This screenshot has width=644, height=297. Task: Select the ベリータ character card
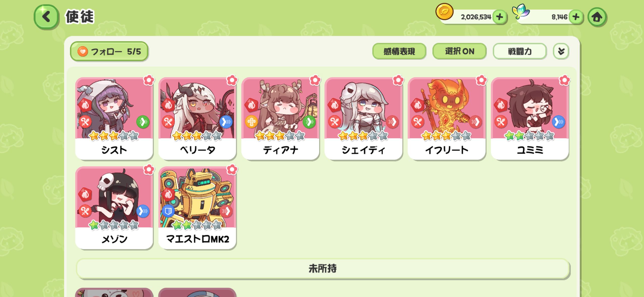pos(197,118)
